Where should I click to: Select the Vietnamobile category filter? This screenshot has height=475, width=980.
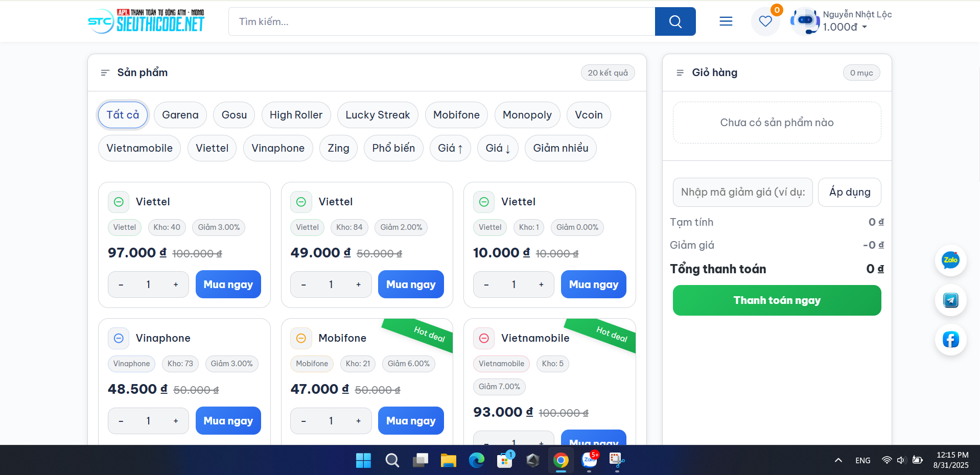click(139, 148)
